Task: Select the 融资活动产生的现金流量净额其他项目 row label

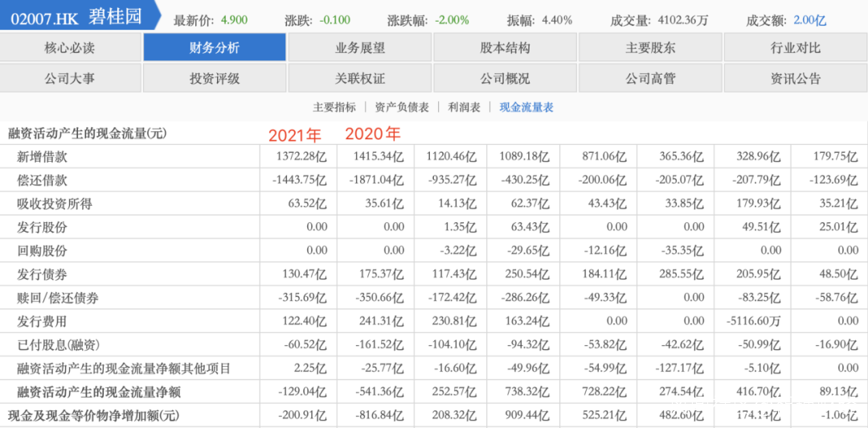Action: [x=124, y=368]
